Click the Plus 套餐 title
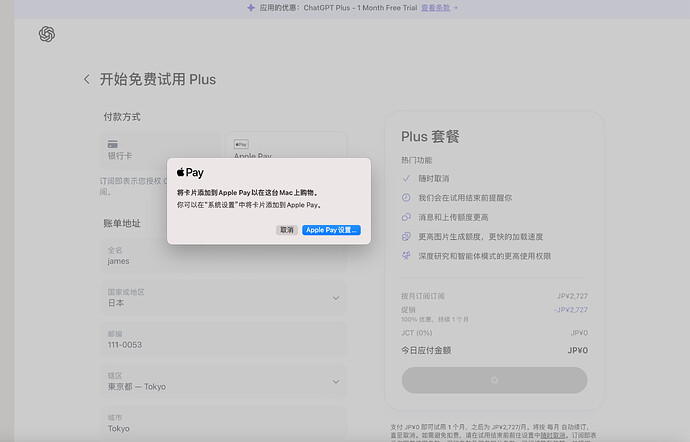 pyautogui.click(x=430, y=136)
